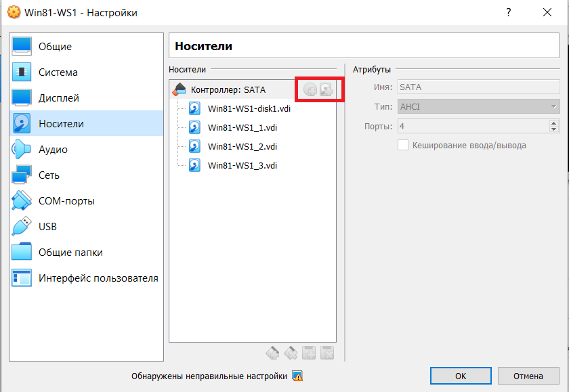Click the ОК button
Image resolution: width=569 pixels, height=392 pixels.
[461, 376]
